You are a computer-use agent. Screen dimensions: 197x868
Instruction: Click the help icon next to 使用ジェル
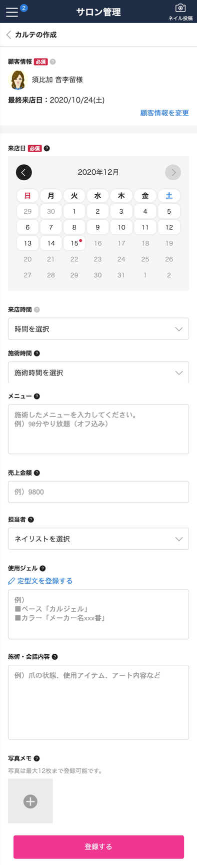tap(42, 568)
